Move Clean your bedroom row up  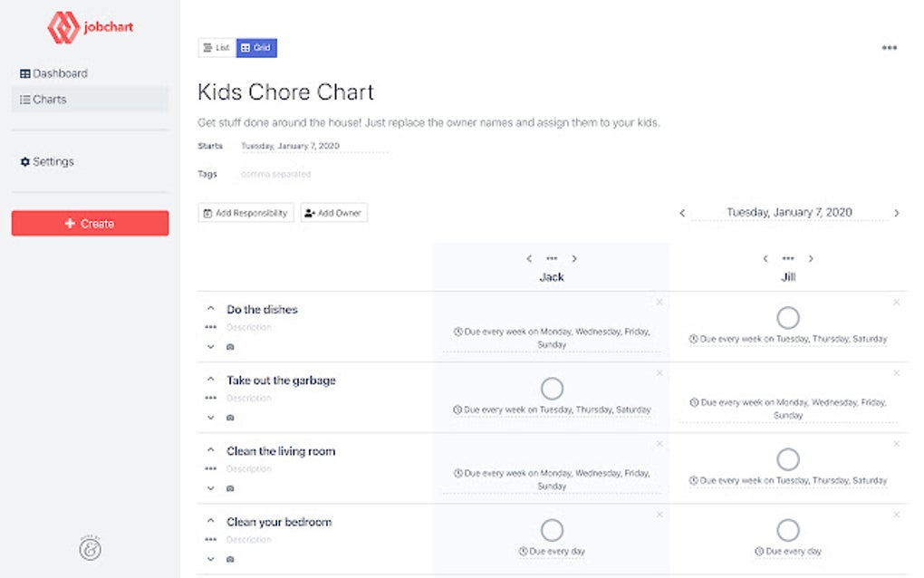click(210, 520)
